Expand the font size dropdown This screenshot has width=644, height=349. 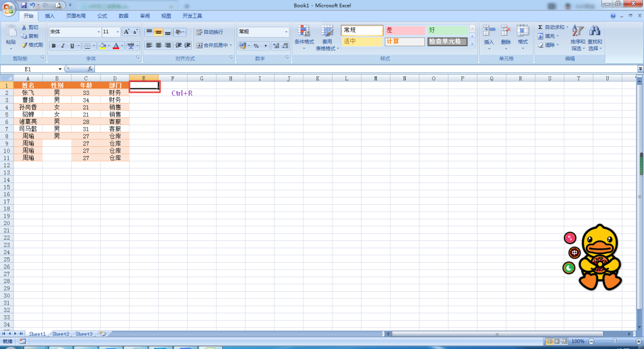118,32
